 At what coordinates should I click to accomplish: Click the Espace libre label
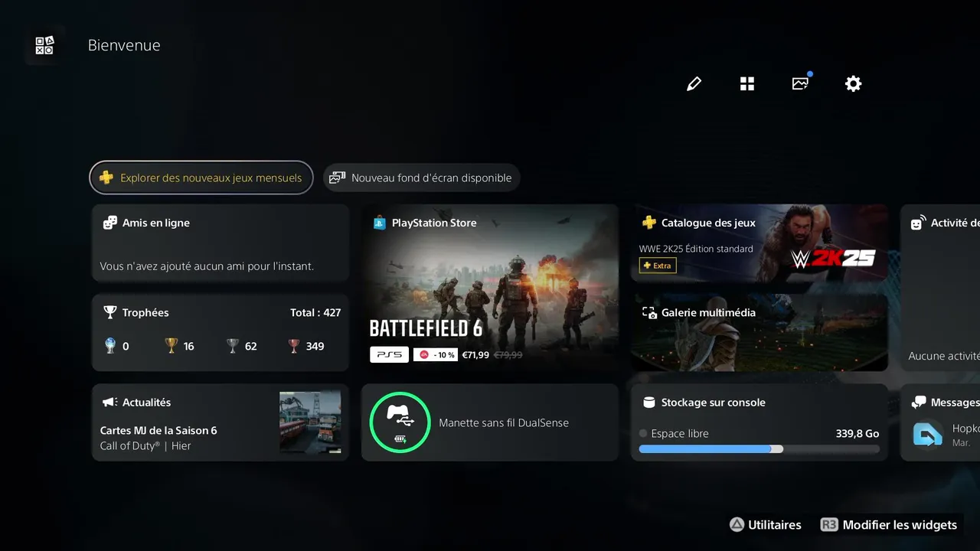tap(680, 433)
